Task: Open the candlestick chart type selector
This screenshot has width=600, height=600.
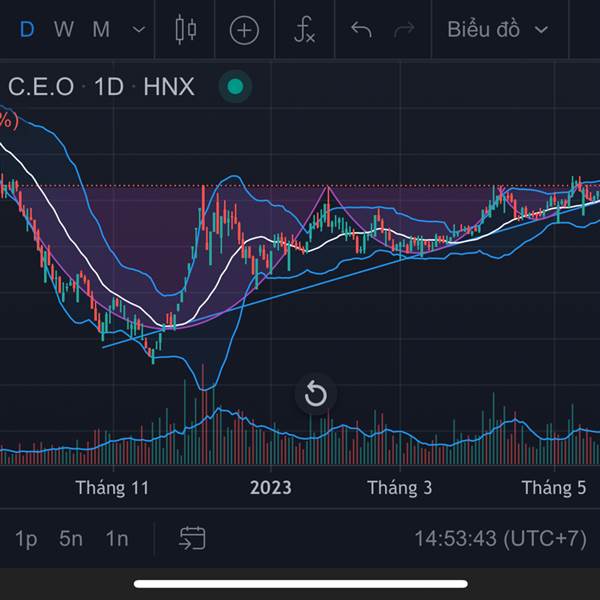Action: point(186,29)
